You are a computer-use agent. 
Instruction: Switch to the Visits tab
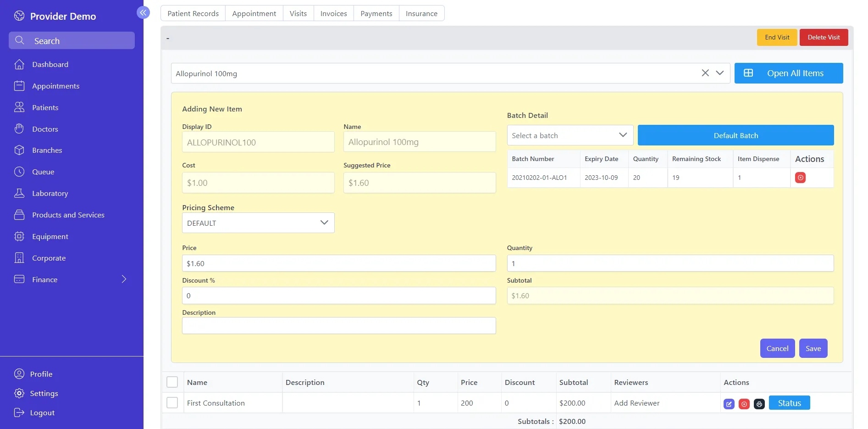point(298,13)
